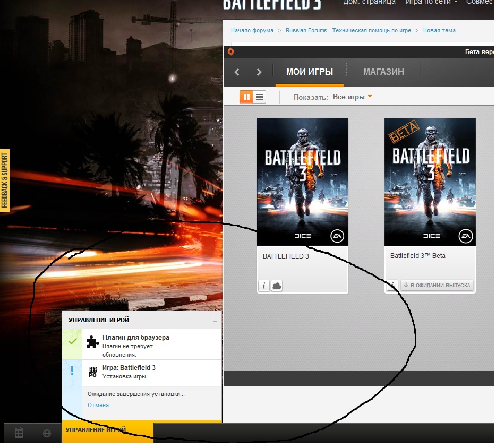Open Начало форума breadcrumb link

(x=252, y=30)
